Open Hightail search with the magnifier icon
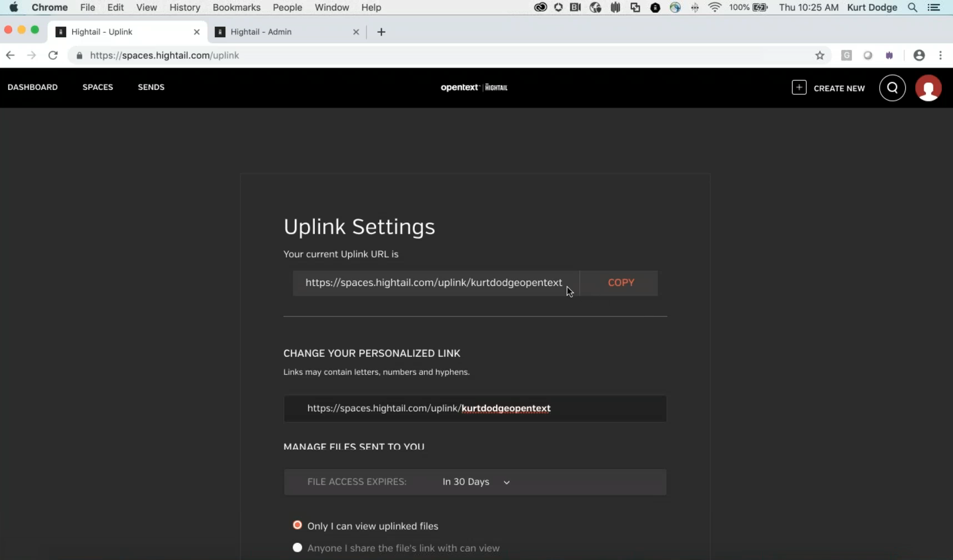The width and height of the screenshot is (953, 560). click(x=892, y=88)
